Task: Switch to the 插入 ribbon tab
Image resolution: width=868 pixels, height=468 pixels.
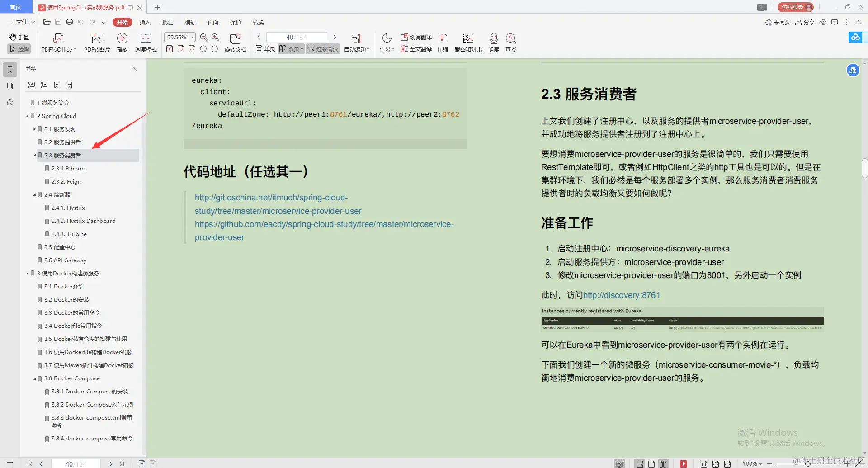Action: [x=145, y=22]
